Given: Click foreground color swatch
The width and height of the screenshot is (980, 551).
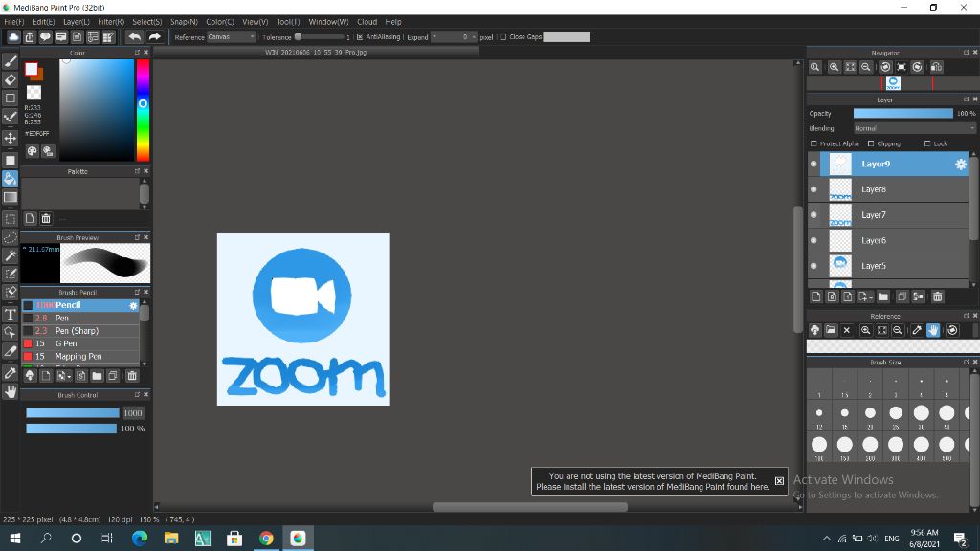Looking at the screenshot, I should [x=32, y=69].
